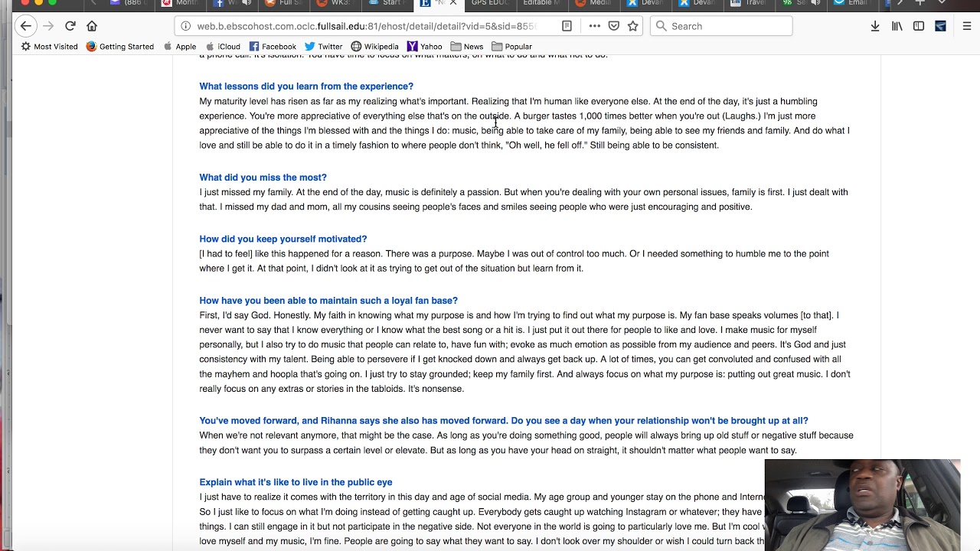
Task: Click heading 'Explain what it's like to live in the public eye'
Action: (296, 482)
